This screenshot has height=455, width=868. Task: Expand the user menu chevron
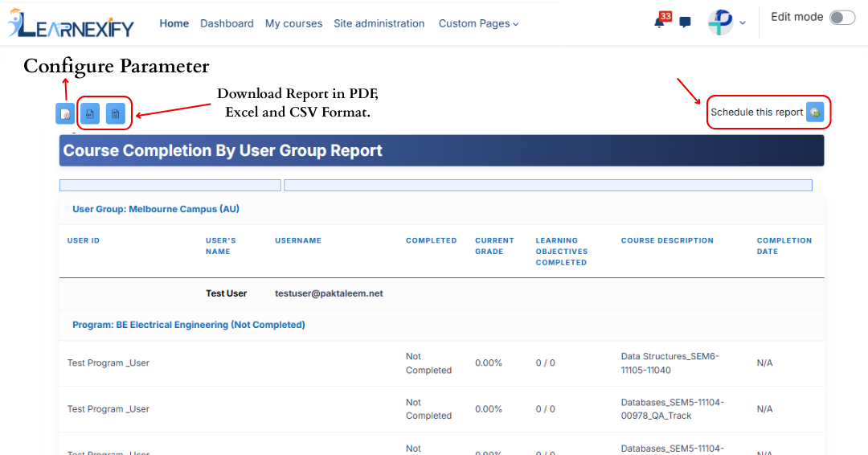pyautogui.click(x=743, y=23)
